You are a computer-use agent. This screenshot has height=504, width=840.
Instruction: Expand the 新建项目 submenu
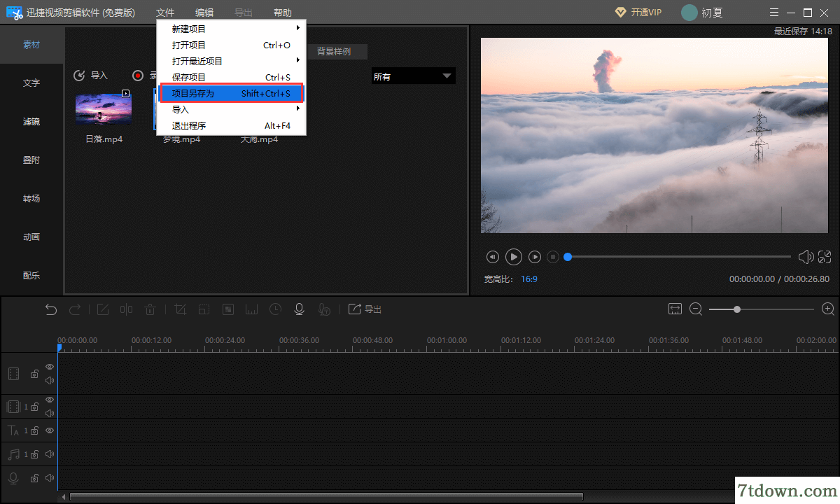(231, 29)
